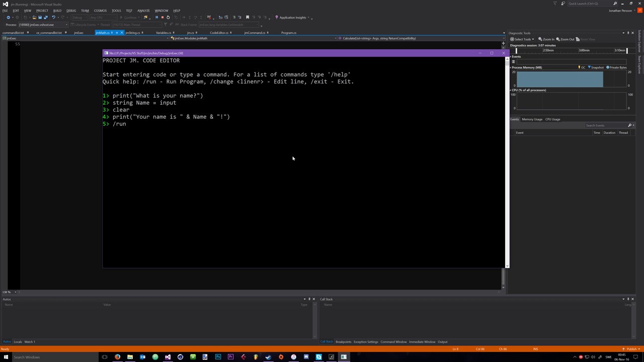
Task: Open Visual Studio from the Windows taskbar
Action: point(168,357)
